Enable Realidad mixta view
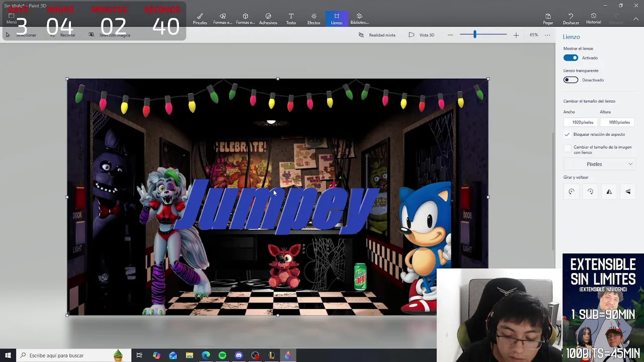The height and width of the screenshot is (362, 644). (377, 35)
